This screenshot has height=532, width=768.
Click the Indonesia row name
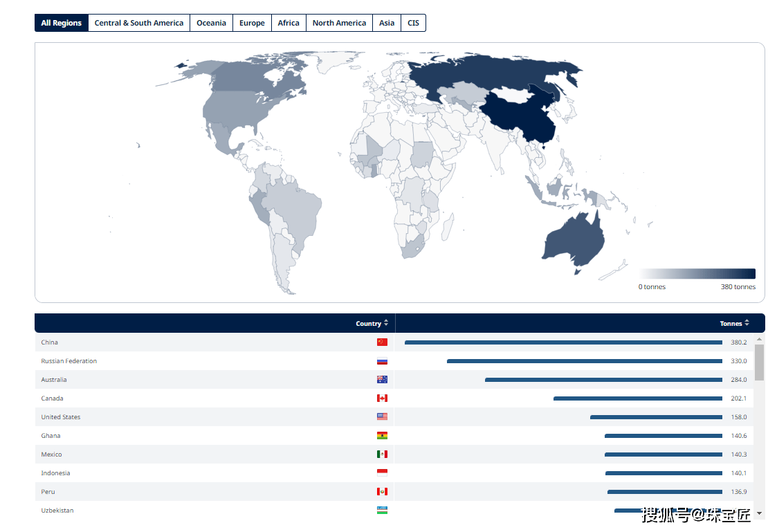[x=55, y=473]
